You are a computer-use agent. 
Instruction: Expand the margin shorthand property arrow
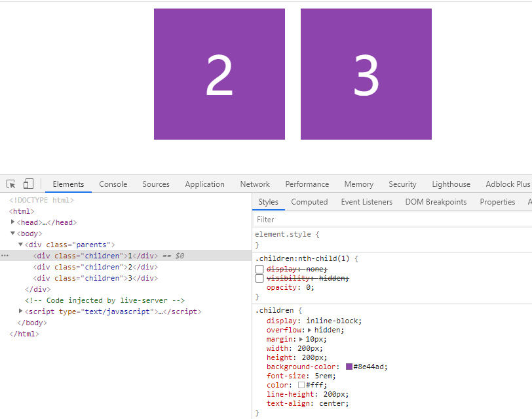(301, 339)
